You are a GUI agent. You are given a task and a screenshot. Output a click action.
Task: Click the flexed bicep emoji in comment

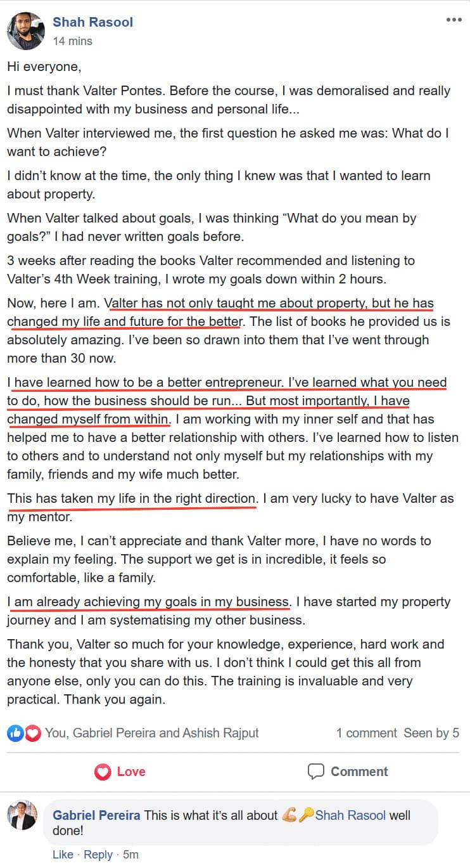click(x=289, y=815)
